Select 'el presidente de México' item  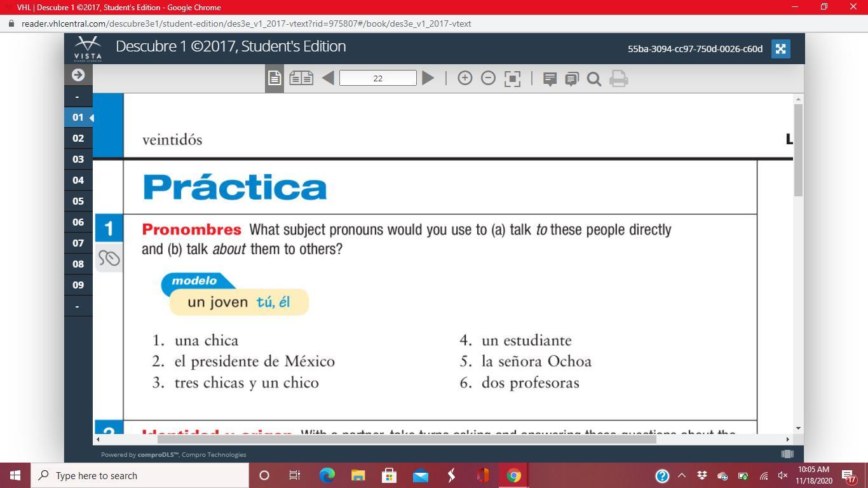tap(255, 362)
